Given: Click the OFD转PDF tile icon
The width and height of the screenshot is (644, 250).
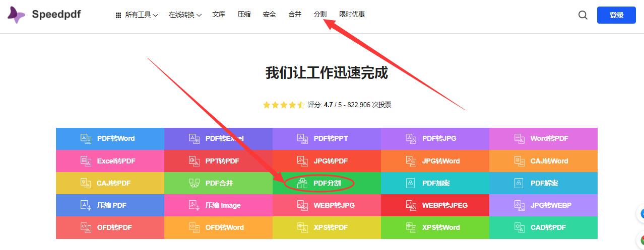Looking at the screenshot, I should click(x=86, y=227).
